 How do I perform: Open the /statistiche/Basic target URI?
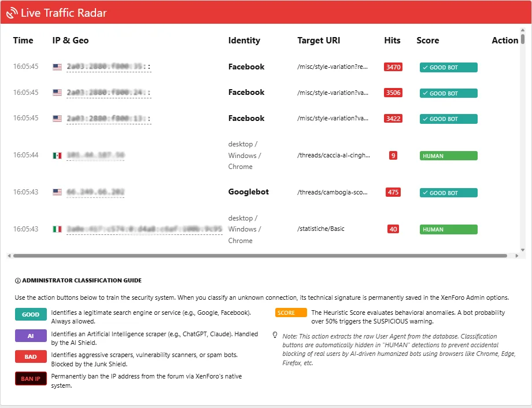tap(320, 229)
